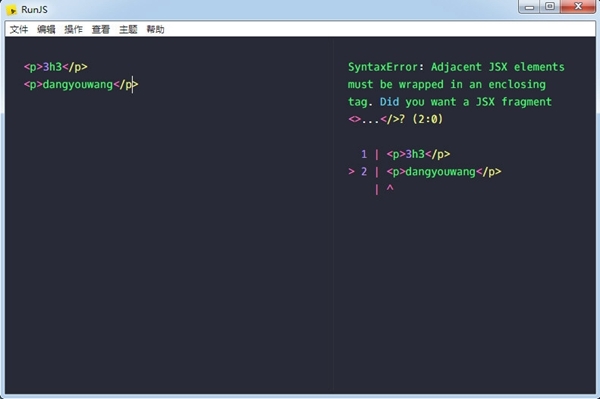Click output line '> 2 | <p>dangyouwang</p>'

[424, 171]
